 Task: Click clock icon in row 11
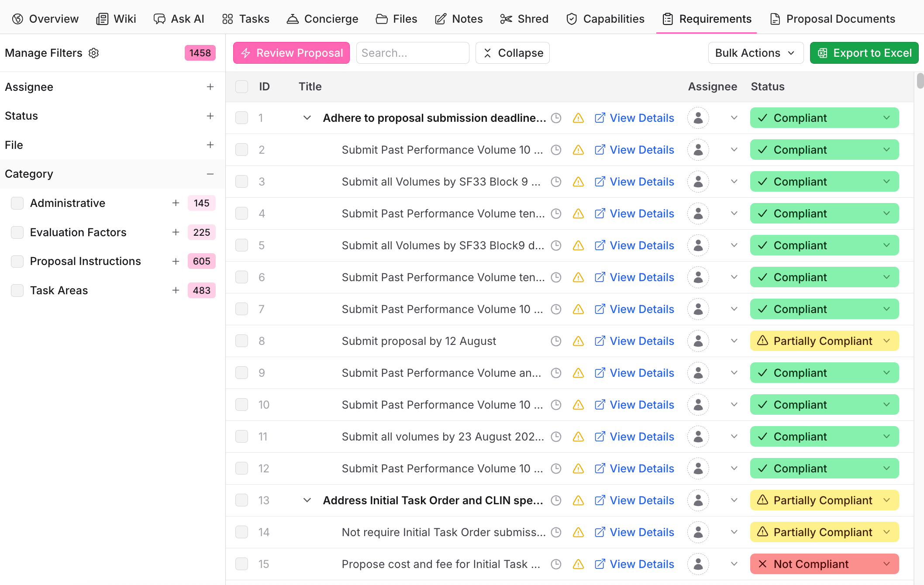(556, 437)
